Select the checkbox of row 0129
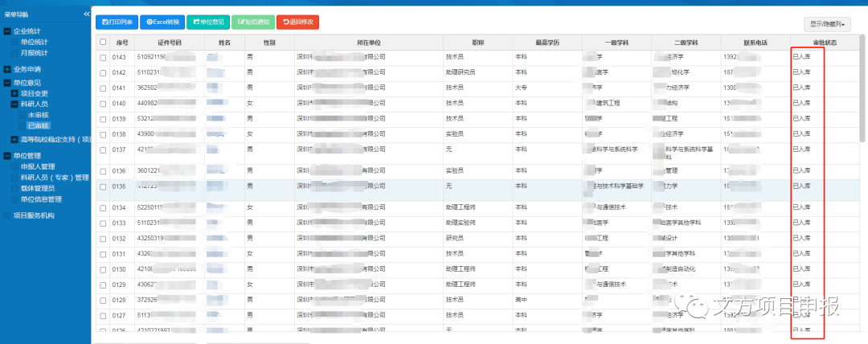This screenshot has height=344, width=868. (103, 285)
